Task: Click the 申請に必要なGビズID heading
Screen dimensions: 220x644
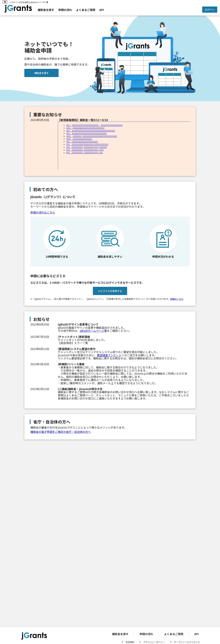Action: [48, 276]
